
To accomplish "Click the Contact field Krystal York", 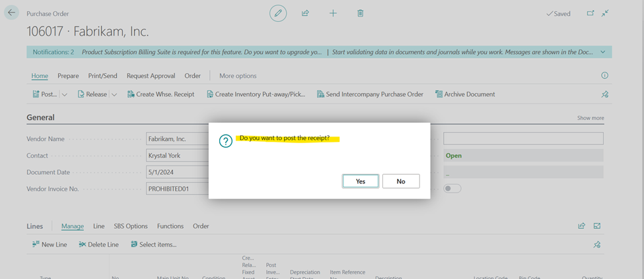I will [x=178, y=156].
